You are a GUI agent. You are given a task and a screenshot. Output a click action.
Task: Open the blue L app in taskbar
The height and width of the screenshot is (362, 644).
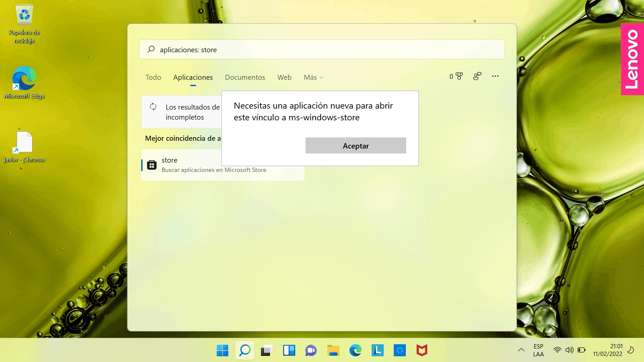(377, 350)
